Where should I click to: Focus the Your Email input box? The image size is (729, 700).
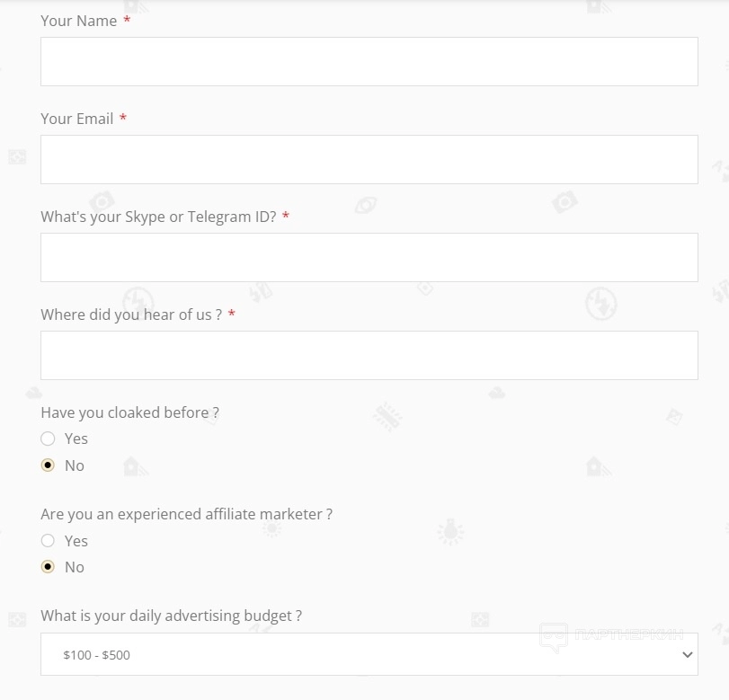369,159
